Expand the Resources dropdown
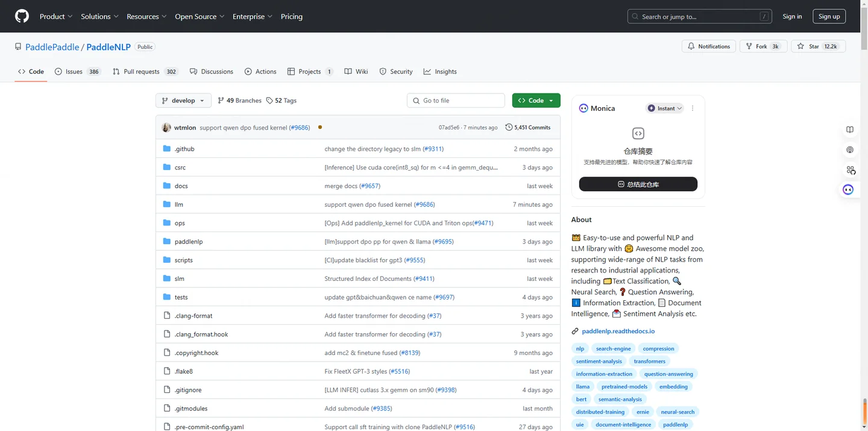868x431 pixels. pos(146,16)
